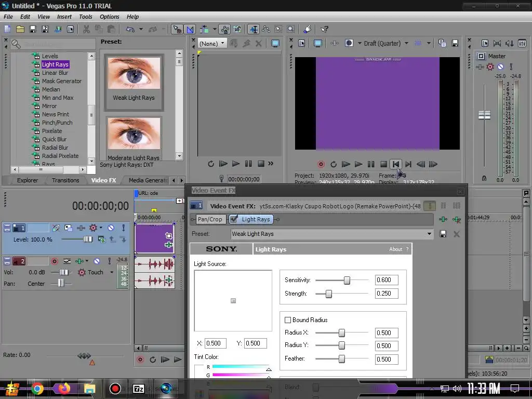The image size is (532, 399).
Task: Click Delete Preset X icon in FX window
Action: tap(457, 234)
